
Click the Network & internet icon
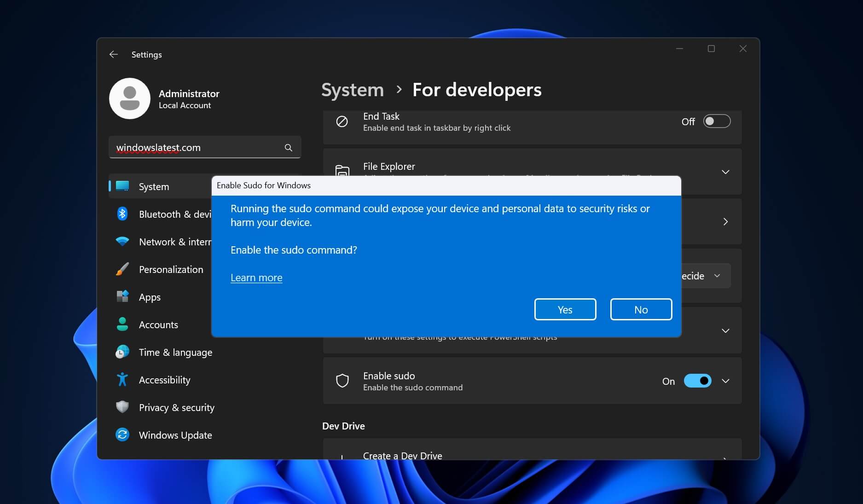[122, 241]
